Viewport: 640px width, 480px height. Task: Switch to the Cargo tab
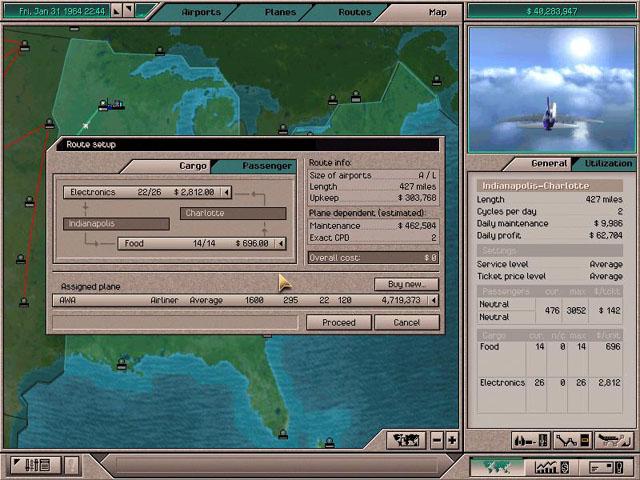click(x=192, y=166)
